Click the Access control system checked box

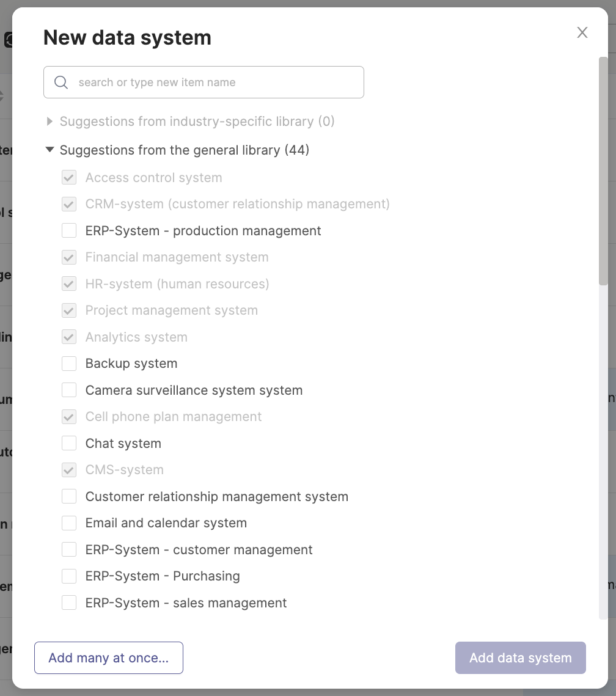69,177
